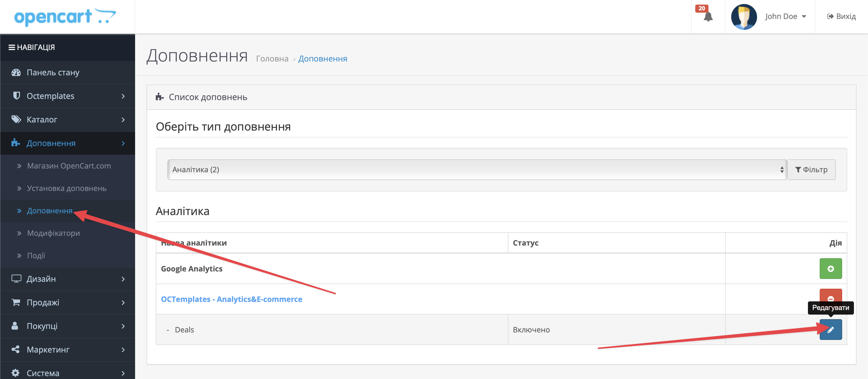The height and width of the screenshot is (379, 868).
Task: Open Магазин OpenCart.com submenu item
Action: (69, 166)
